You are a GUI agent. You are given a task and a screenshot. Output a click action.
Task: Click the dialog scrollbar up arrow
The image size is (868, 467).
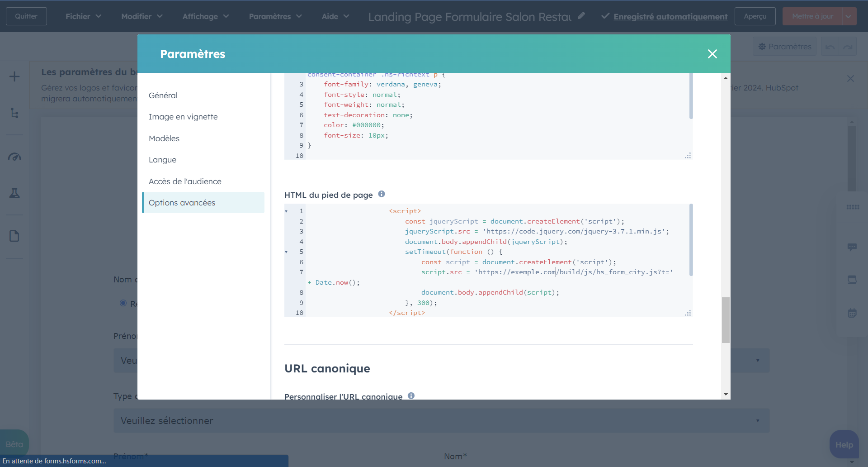click(726, 78)
